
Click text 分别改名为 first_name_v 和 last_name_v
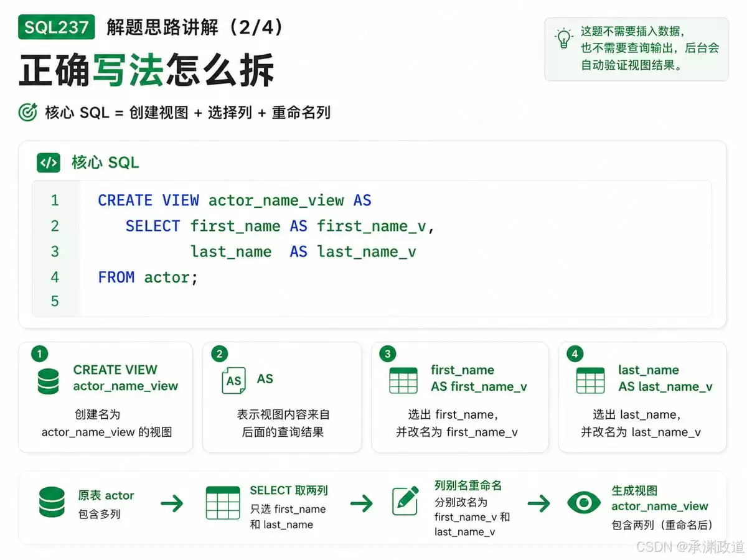pos(472,516)
